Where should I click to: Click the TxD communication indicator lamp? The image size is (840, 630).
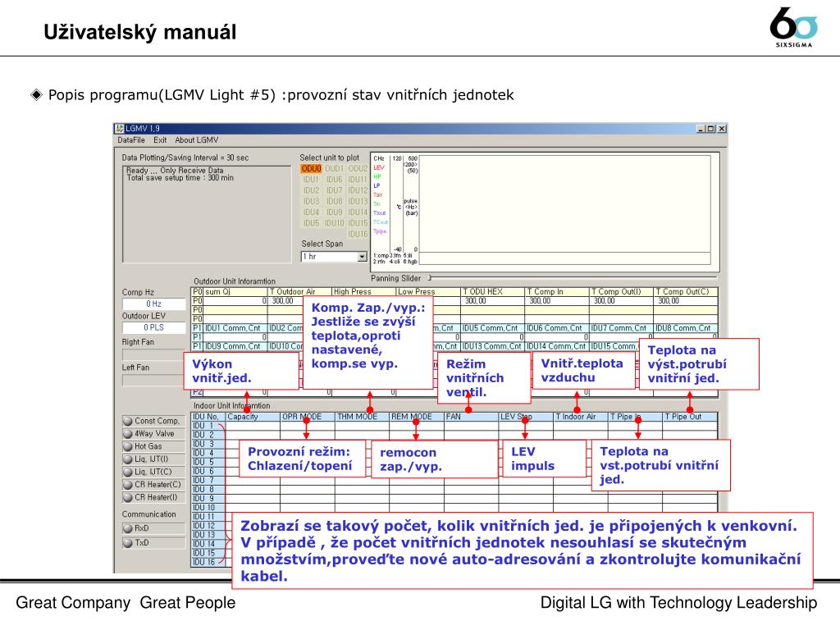click(127, 543)
